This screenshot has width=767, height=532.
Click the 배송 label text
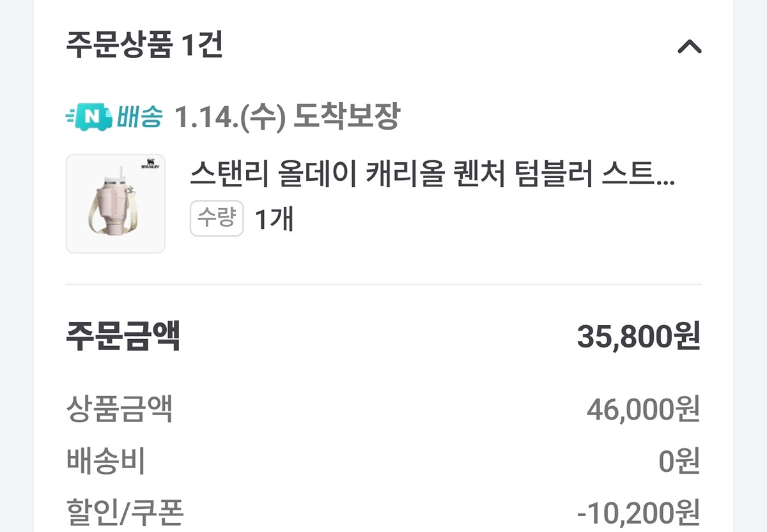coord(139,117)
